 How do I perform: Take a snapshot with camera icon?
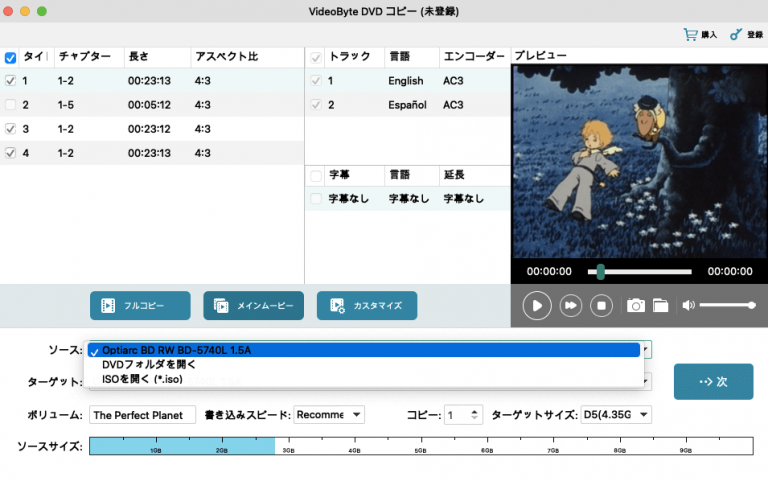coord(635,305)
